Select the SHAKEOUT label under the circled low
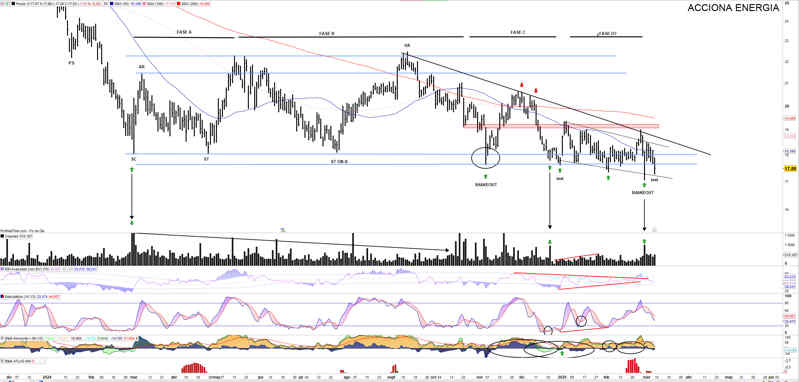Screen dimensions: 799x382 [486, 184]
